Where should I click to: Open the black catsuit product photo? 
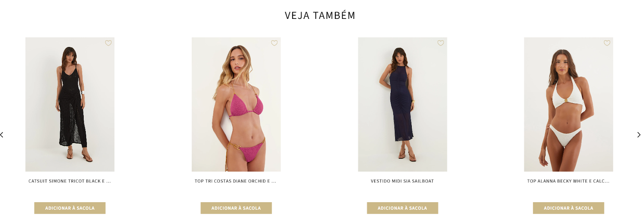pyautogui.click(x=70, y=104)
